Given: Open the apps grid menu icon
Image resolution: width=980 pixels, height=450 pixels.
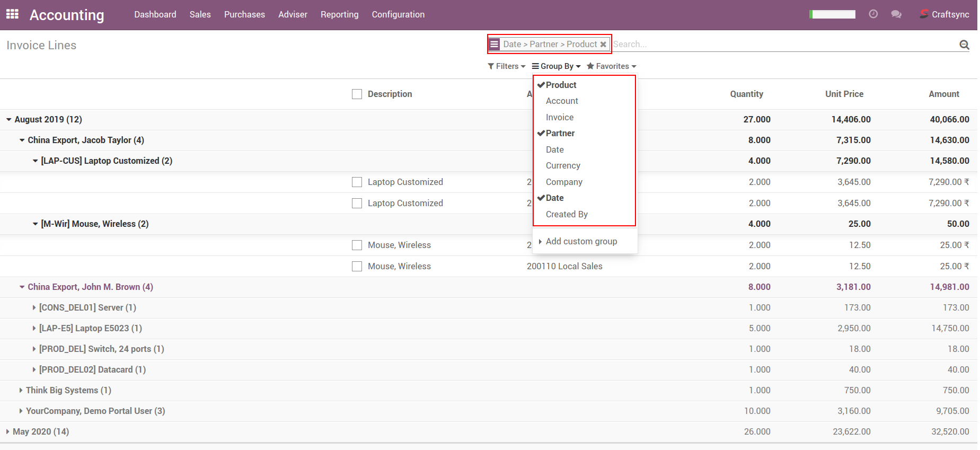Looking at the screenshot, I should [12, 14].
